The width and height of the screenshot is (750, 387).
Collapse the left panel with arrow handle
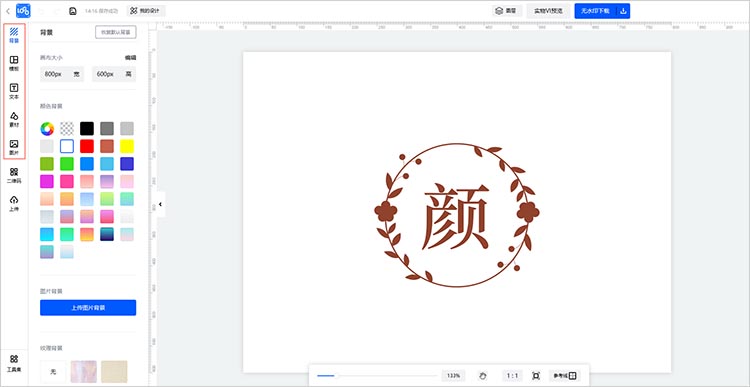click(x=161, y=204)
